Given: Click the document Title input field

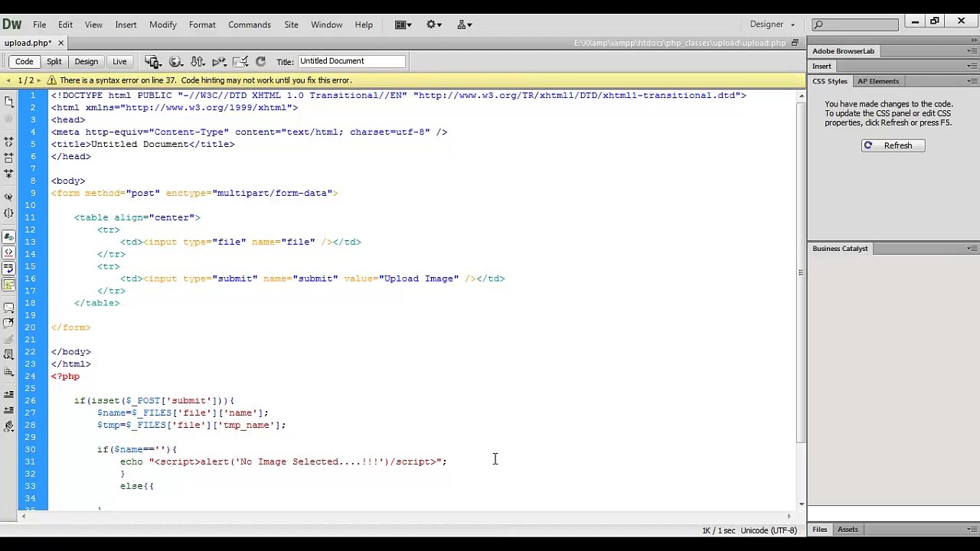Looking at the screenshot, I should coord(351,61).
